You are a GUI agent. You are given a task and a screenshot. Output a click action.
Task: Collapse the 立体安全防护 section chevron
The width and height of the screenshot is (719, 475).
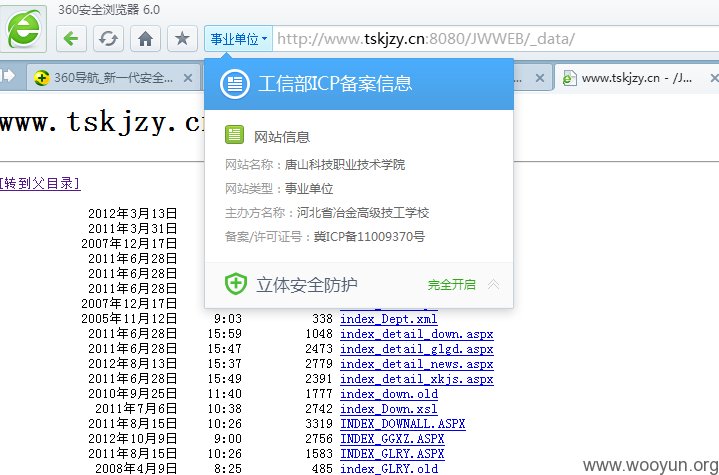pyautogui.click(x=493, y=284)
